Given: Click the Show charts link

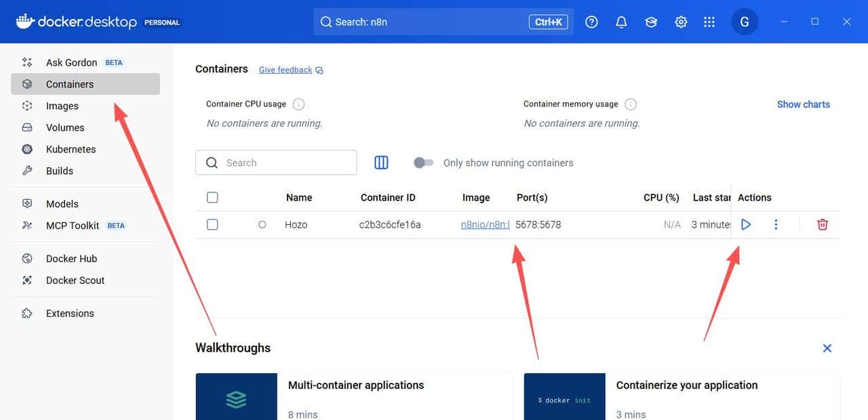Looking at the screenshot, I should click(x=803, y=104).
